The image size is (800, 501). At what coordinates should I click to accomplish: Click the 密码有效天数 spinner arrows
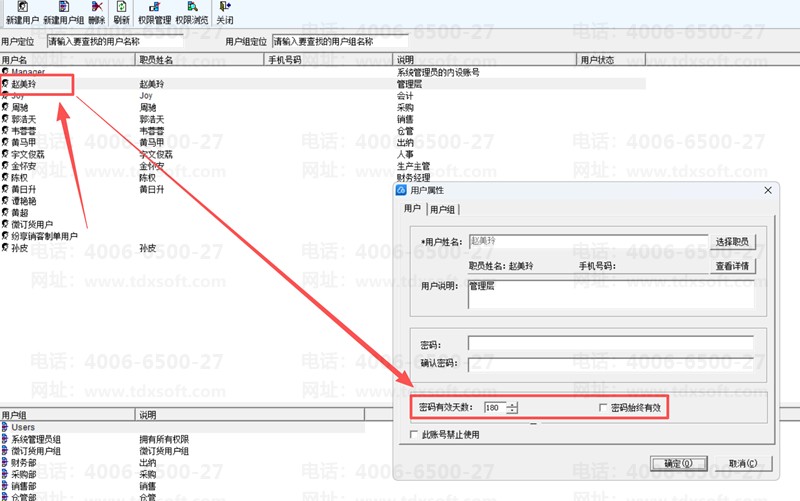[x=513, y=408]
